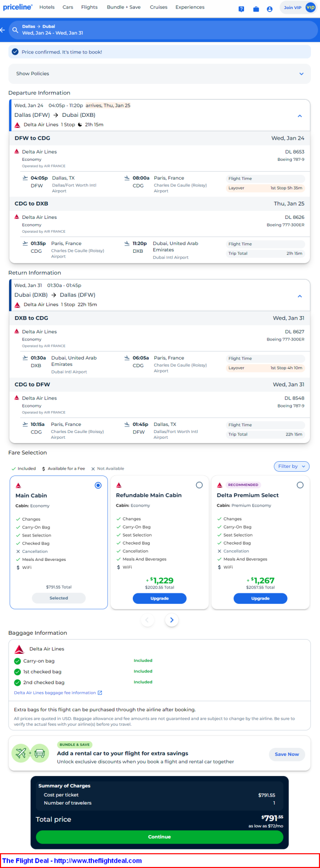Click the green Continue button
The width and height of the screenshot is (320, 868).
pyautogui.click(x=160, y=837)
